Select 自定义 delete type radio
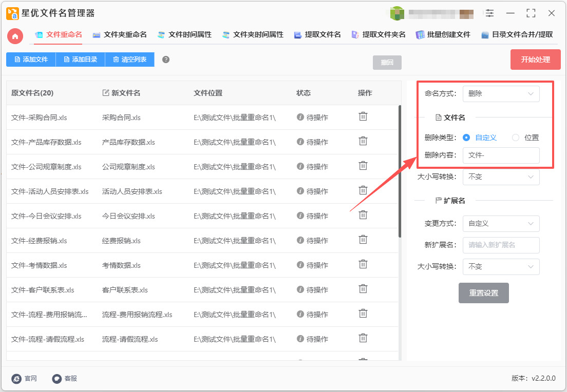567x392 pixels. click(466, 138)
